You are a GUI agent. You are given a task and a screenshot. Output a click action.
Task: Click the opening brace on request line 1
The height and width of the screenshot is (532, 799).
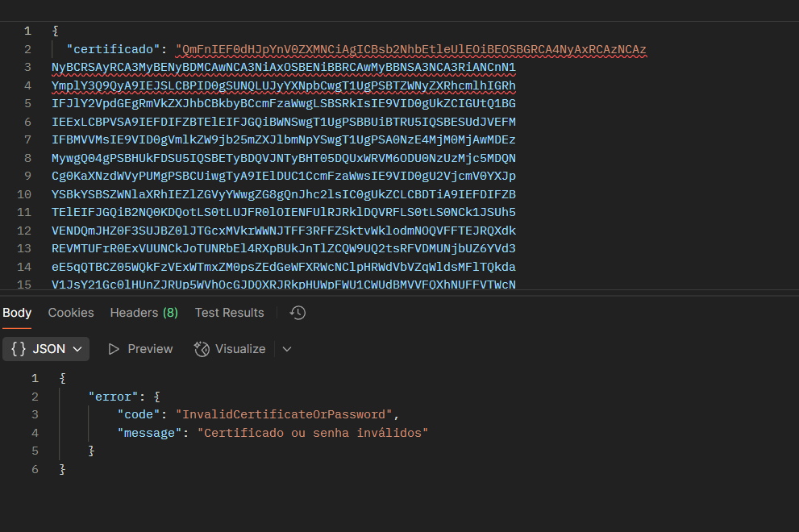click(55, 31)
